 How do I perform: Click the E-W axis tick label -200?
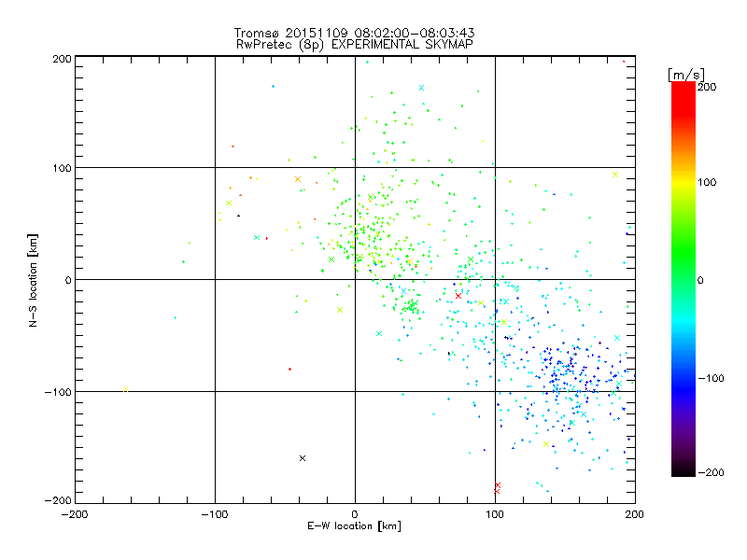coord(75,514)
